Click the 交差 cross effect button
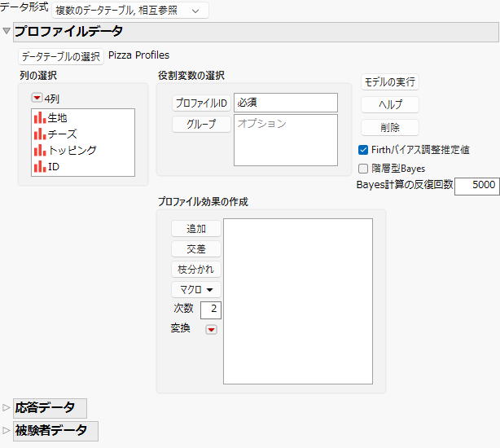 point(196,249)
